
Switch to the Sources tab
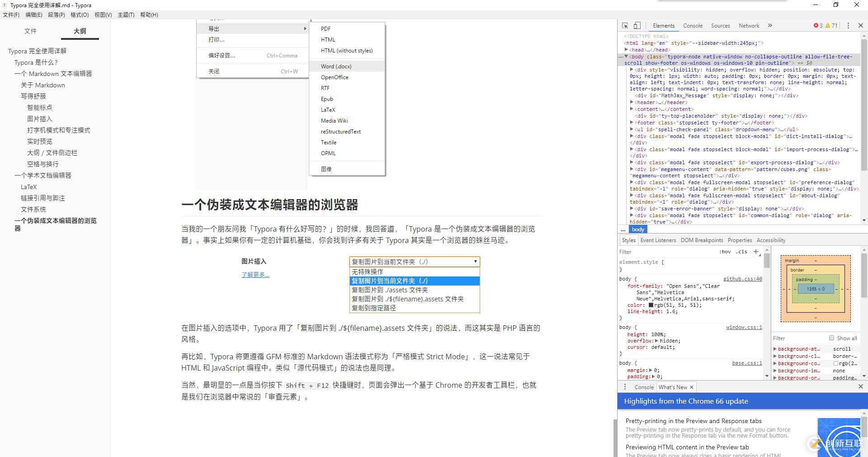(x=721, y=26)
